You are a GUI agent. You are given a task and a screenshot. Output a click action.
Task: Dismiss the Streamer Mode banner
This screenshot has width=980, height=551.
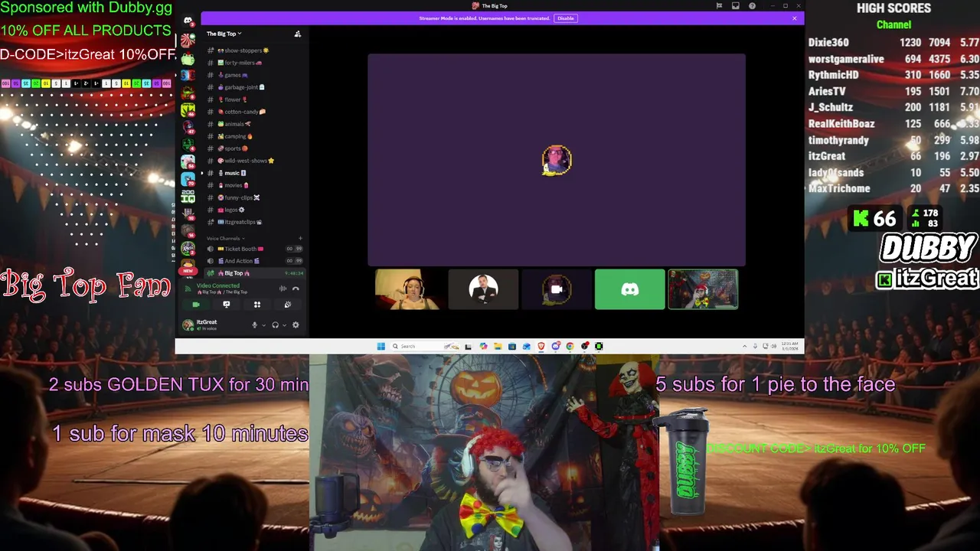click(x=794, y=18)
